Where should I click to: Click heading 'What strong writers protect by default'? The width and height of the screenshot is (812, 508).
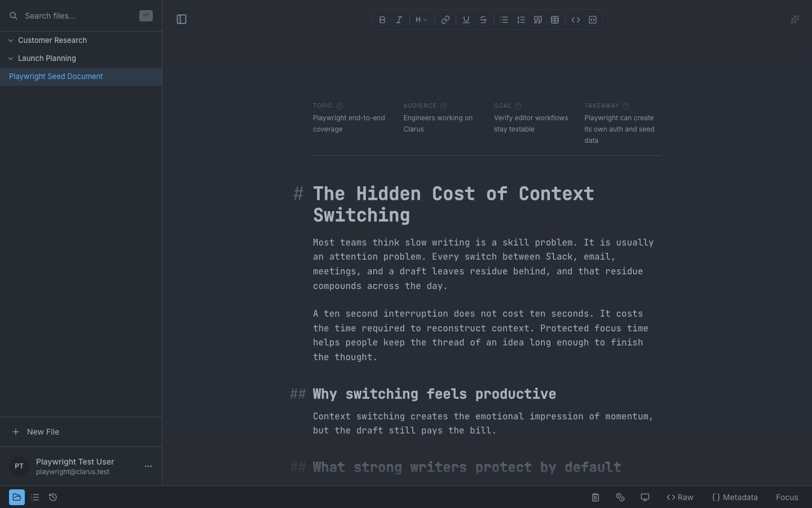467,467
